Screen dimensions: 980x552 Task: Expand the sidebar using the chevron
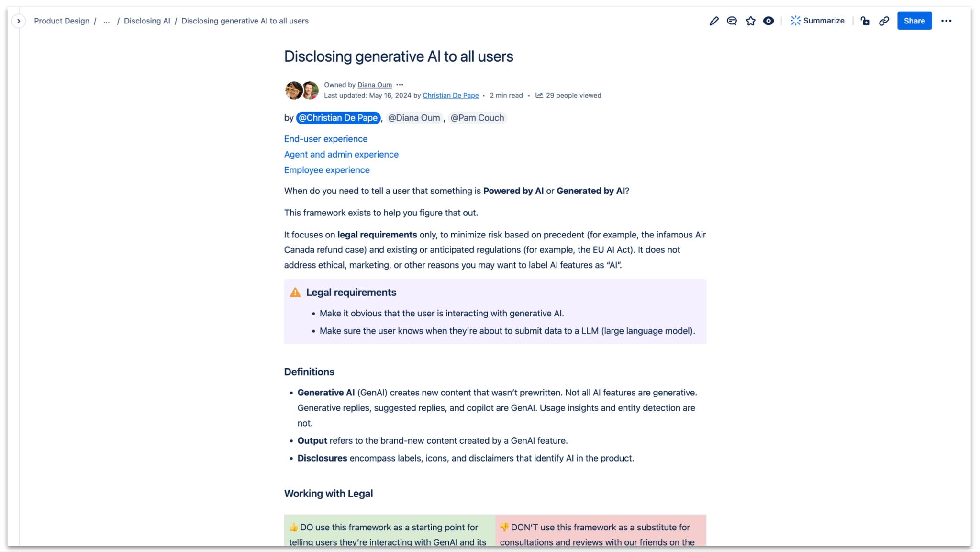click(18, 21)
